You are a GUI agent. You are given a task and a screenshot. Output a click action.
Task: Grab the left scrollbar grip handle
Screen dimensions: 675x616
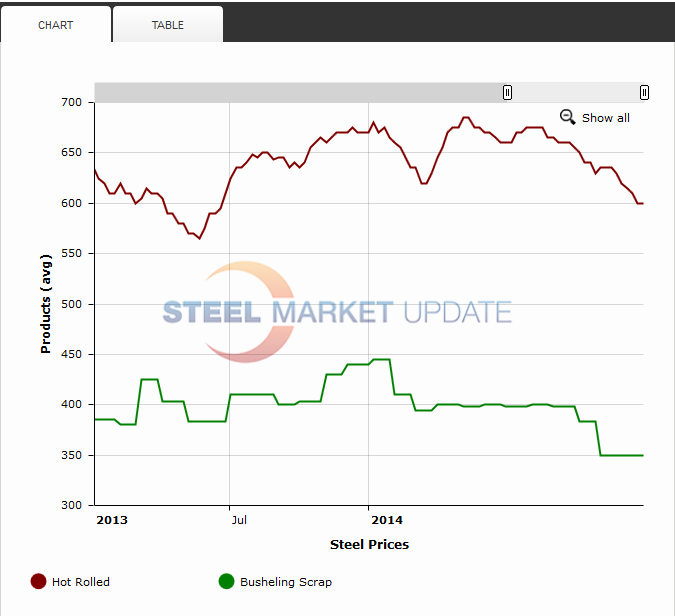(x=507, y=92)
